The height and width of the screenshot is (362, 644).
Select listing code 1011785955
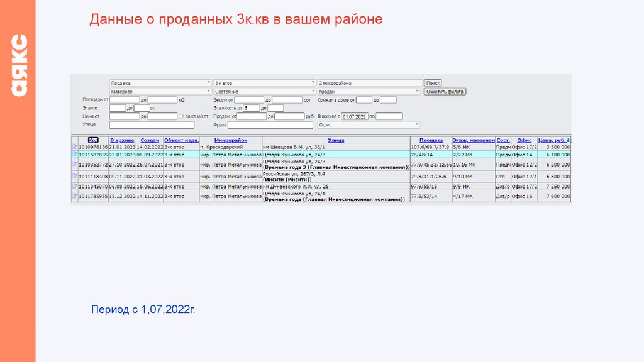click(93, 196)
